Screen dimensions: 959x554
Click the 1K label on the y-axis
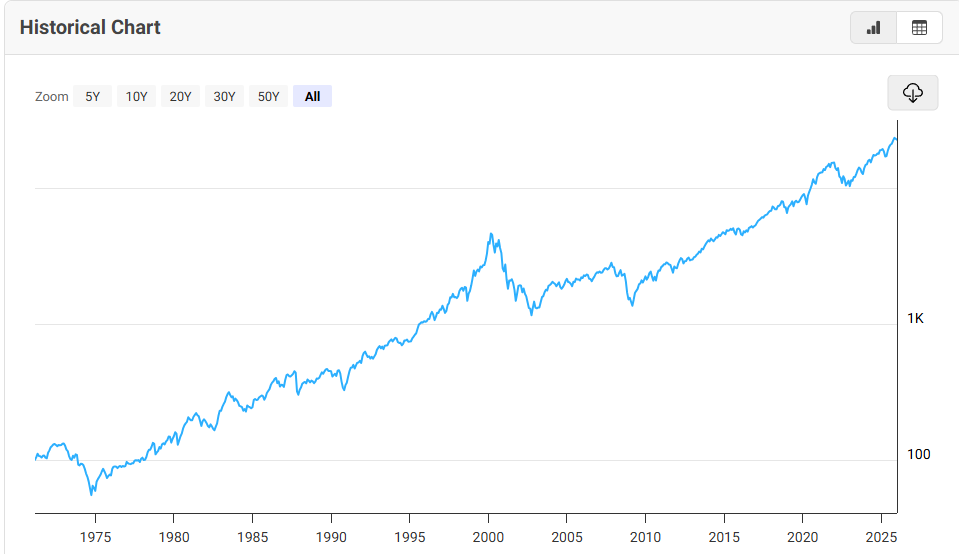918,318
